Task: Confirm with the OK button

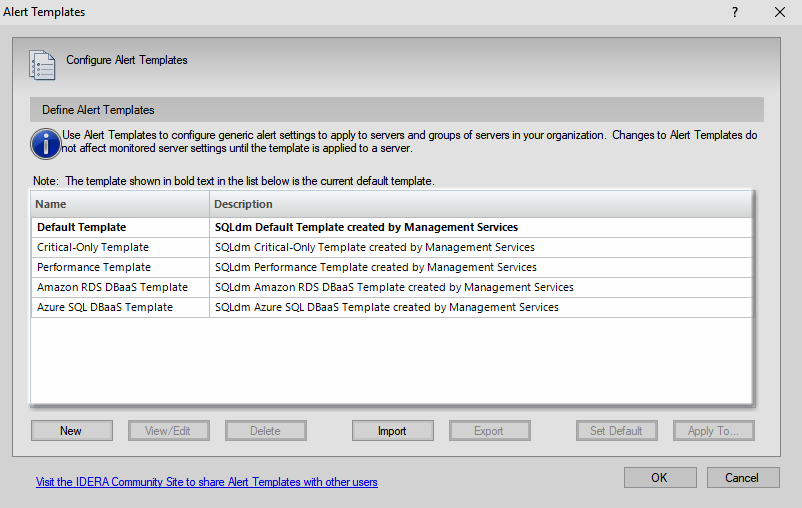Action: [659, 477]
